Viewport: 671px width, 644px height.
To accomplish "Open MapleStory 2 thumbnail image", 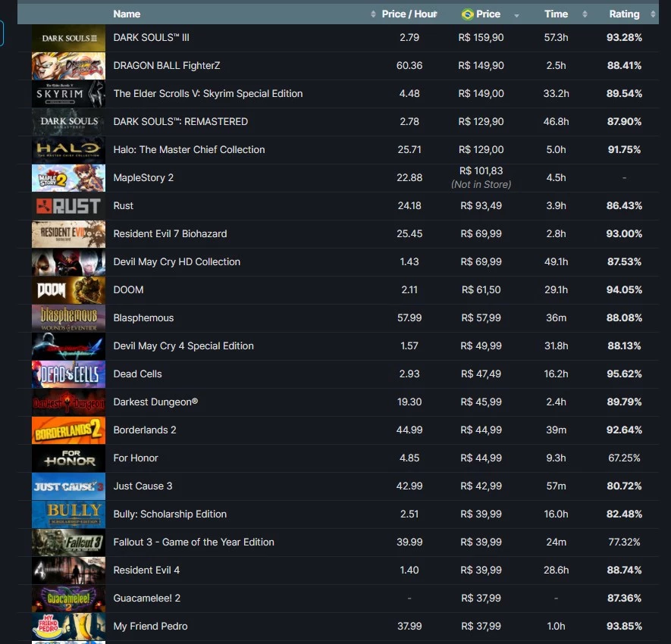I will (x=68, y=178).
